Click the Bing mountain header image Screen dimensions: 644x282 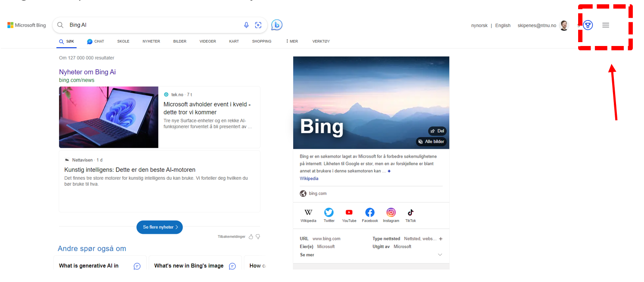coord(371,103)
